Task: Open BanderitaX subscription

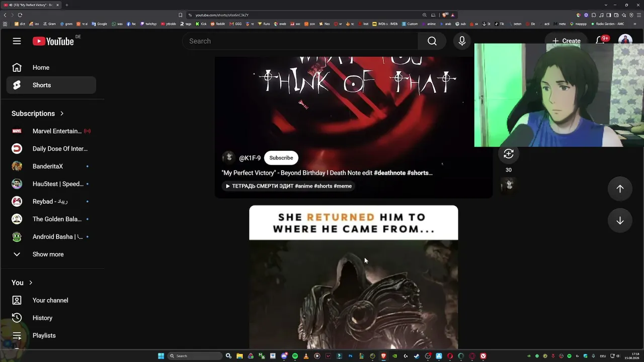Action: tap(51, 166)
